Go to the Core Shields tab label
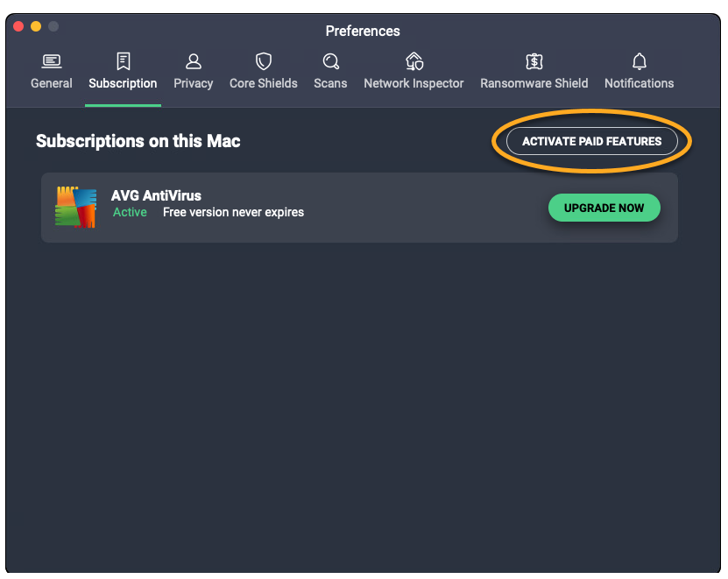The height and width of the screenshot is (579, 728). click(263, 83)
